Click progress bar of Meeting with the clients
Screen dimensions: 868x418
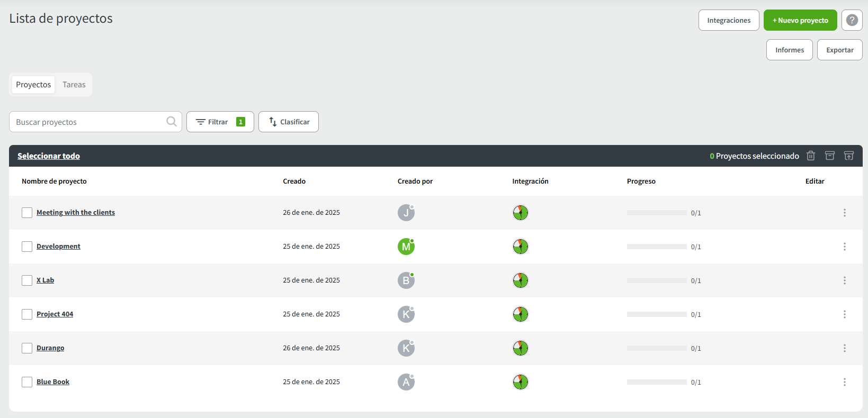tap(656, 213)
